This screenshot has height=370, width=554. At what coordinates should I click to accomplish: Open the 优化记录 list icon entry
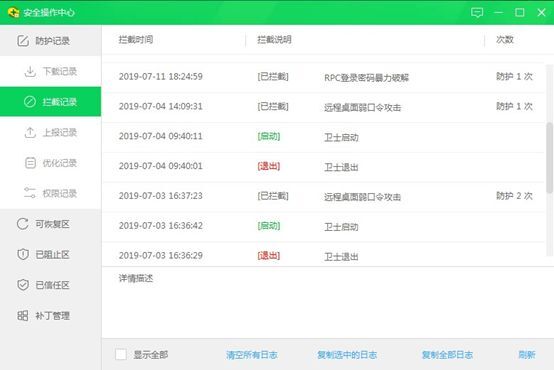pos(30,163)
